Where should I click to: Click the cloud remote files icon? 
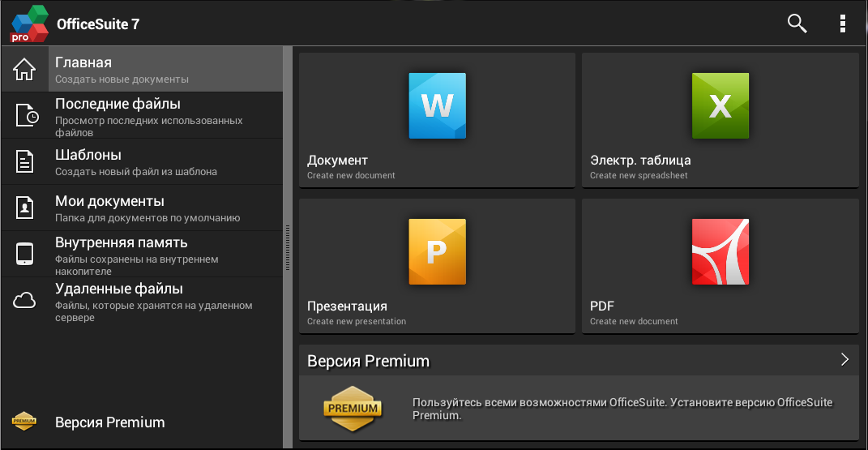[25, 301]
